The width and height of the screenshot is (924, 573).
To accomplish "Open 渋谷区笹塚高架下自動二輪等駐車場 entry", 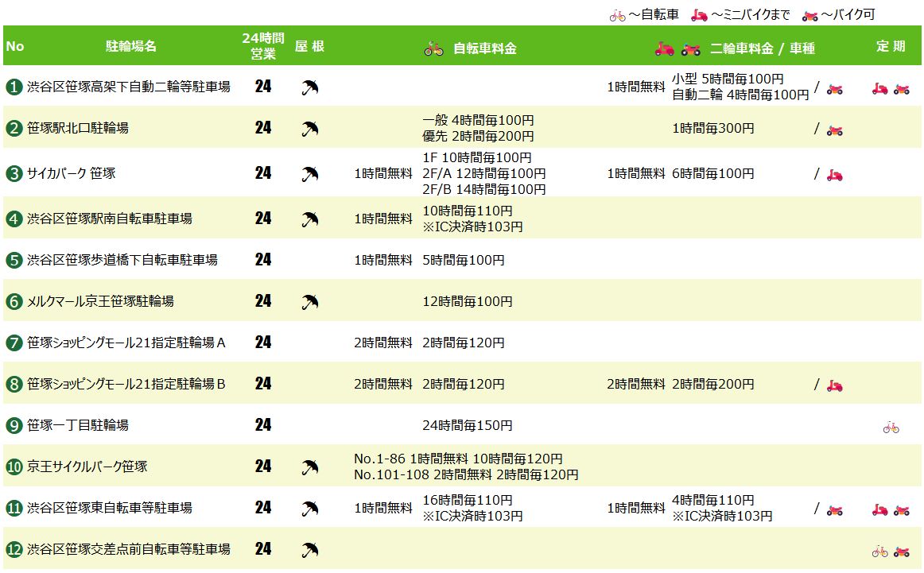I will coord(129,87).
